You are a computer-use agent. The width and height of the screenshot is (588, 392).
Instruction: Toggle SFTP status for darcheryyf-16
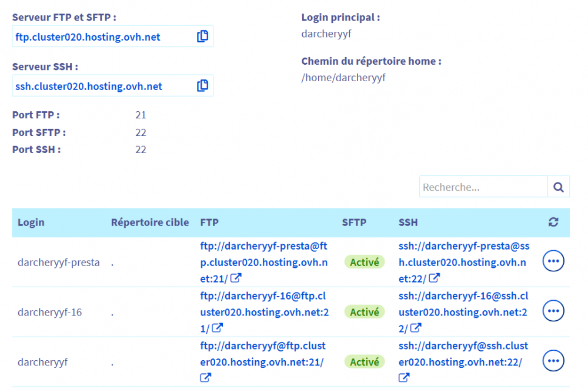click(x=364, y=312)
